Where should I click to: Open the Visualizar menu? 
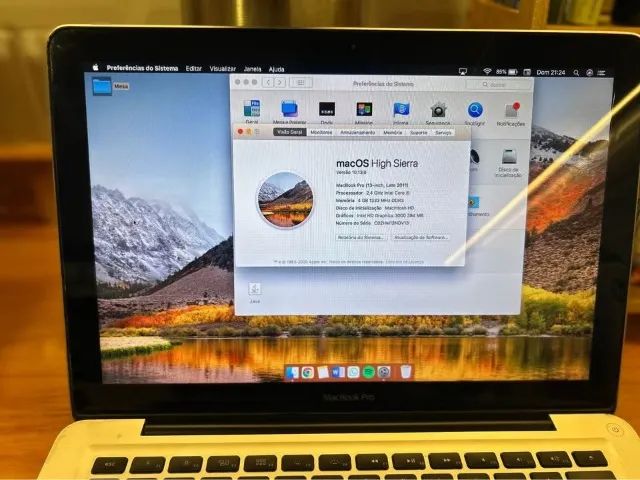[222, 69]
